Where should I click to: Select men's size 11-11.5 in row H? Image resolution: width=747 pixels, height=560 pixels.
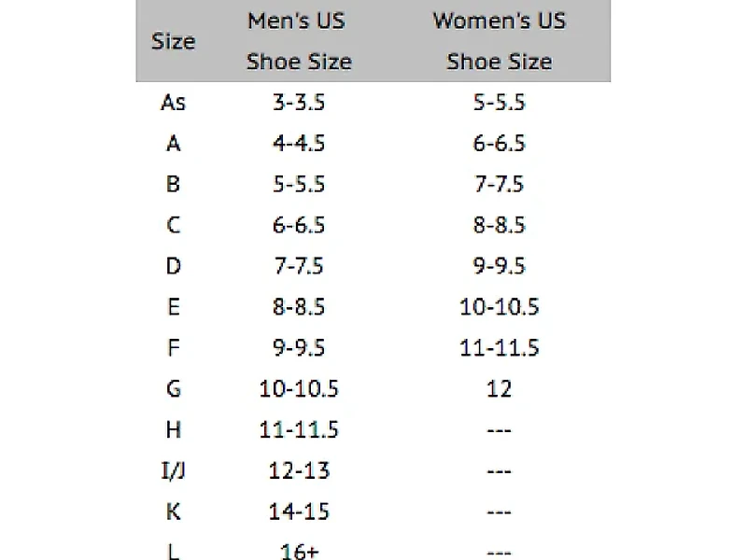299,429
